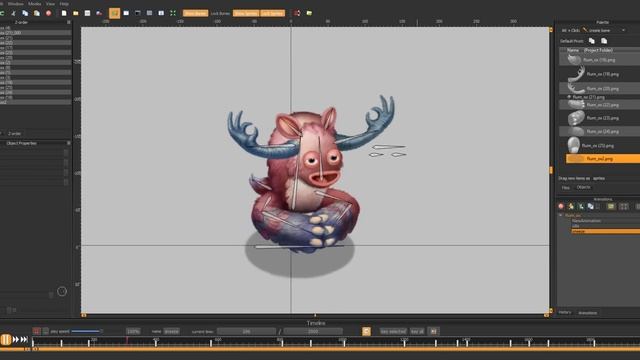The width and height of the screenshot is (640, 360).
Task: Create a new project file icon
Action: tap(64, 13)
